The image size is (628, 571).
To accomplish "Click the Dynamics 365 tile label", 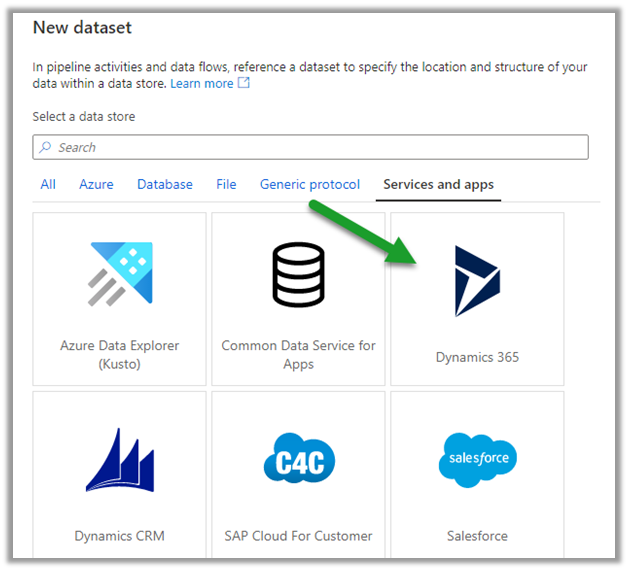I will (477, 357).
